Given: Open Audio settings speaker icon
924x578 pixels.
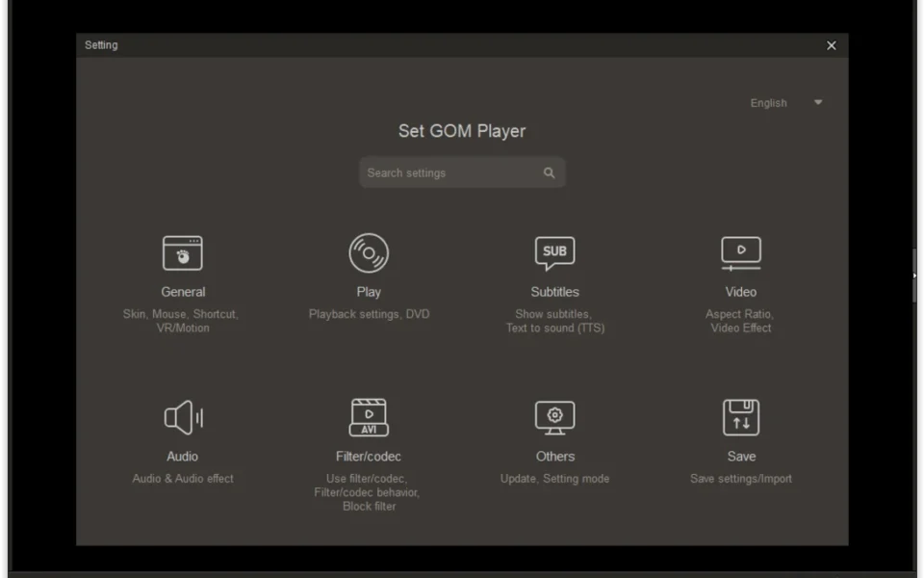Looking at the screenshot, I should coord(183,417).
